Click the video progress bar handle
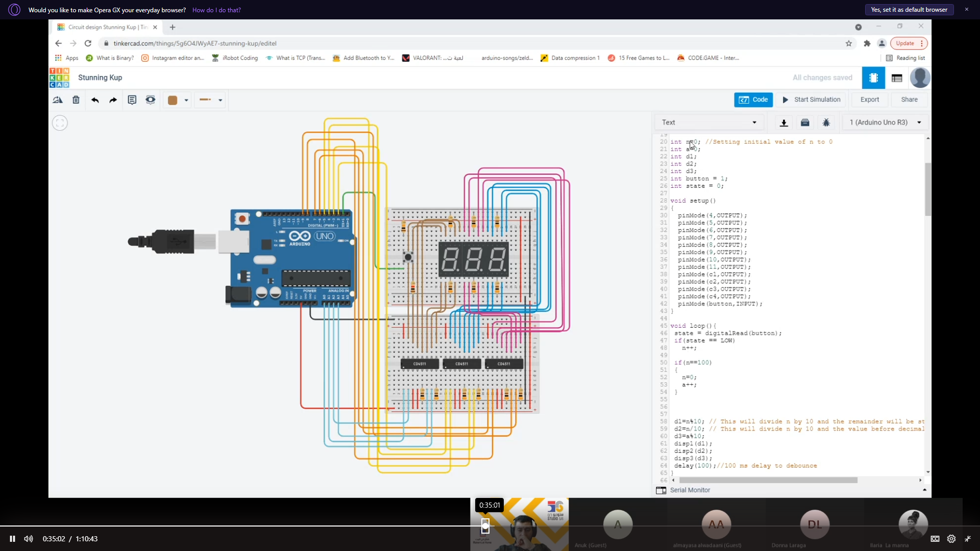The height and width of the screenshot is (551, 980). point(485,525)
